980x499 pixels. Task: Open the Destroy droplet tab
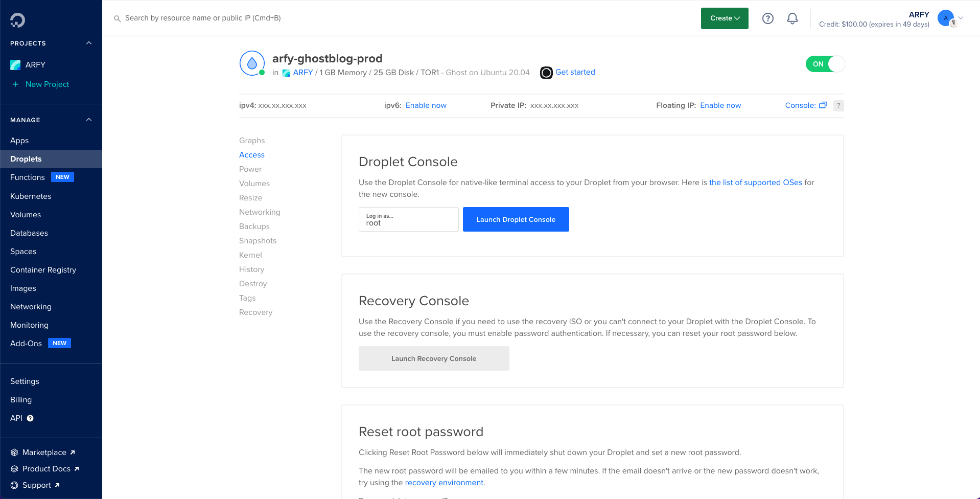(x=253, y=284)
